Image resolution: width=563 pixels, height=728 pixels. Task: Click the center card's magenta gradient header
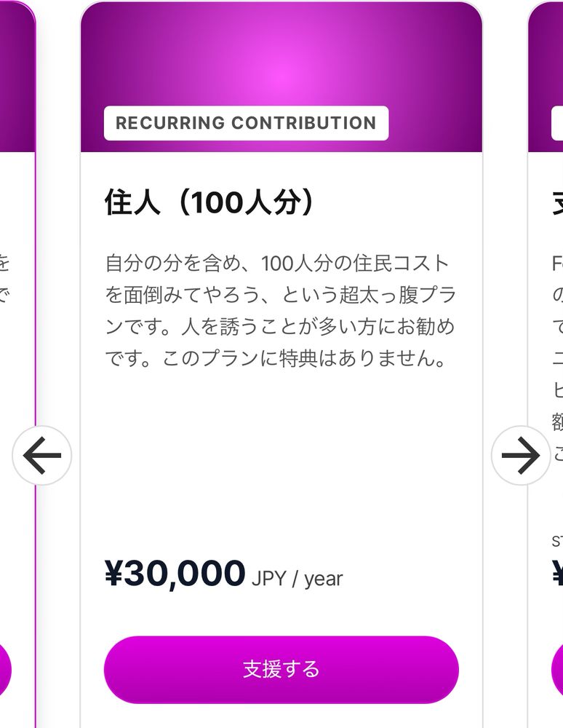pos(281,76)
